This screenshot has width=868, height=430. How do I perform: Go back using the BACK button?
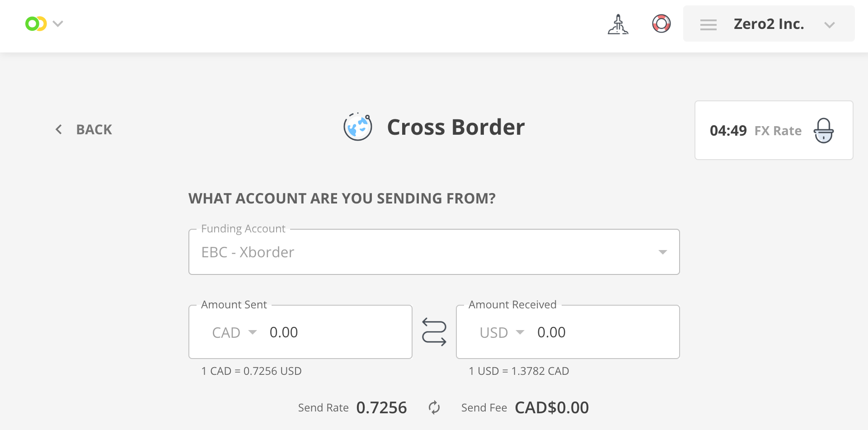tap(83, 129)
